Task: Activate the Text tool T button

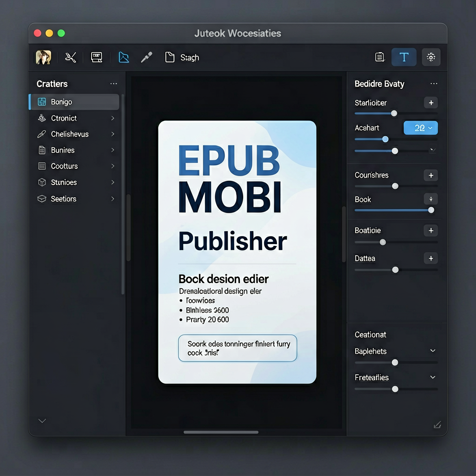Action: click(x=404, y=57)
